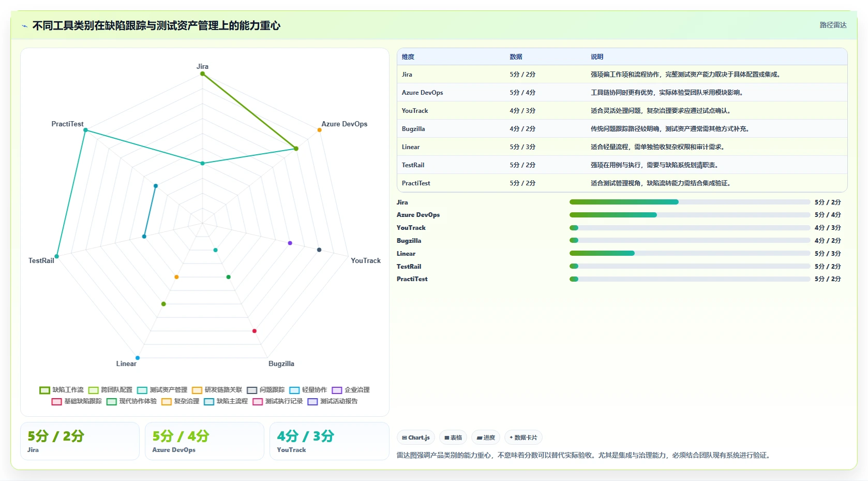The width and height of the screenshot is (868, 481).
Task: Click the teal data point at TestRail vertex
Action: (57, 256)
